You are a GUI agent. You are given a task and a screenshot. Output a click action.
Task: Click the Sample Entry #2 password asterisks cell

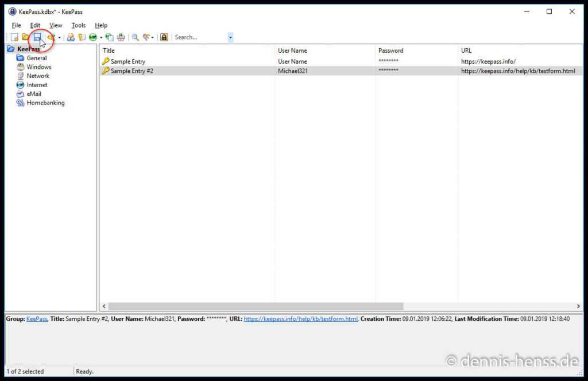tap(388, 71)
